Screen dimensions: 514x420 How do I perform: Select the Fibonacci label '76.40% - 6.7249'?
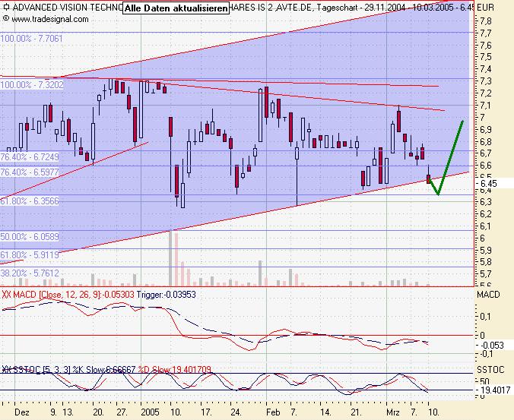(x=30, y=157)
